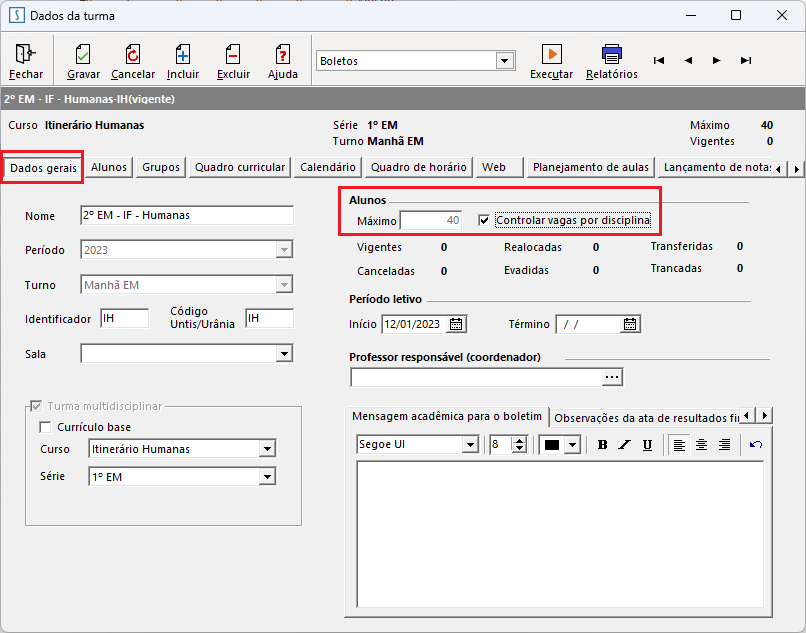Align message text to the left

point(679,445)
